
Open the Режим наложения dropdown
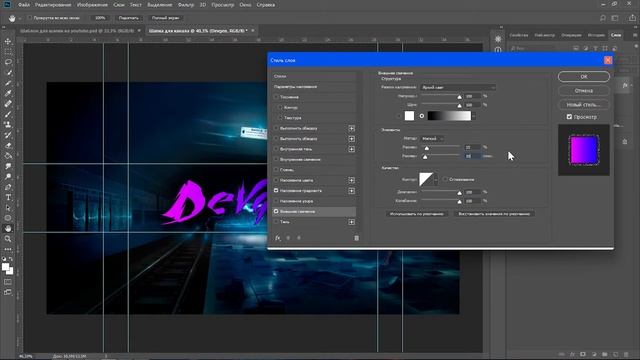458,87
